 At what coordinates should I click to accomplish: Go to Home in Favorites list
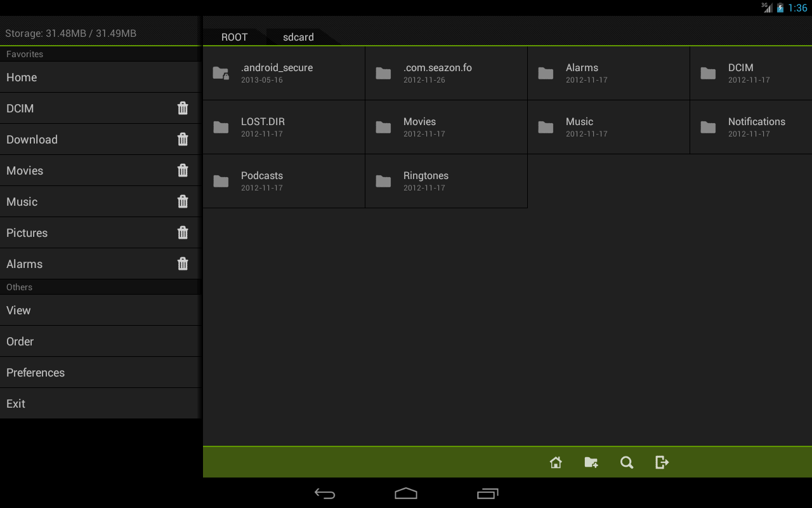pos(100,77)
